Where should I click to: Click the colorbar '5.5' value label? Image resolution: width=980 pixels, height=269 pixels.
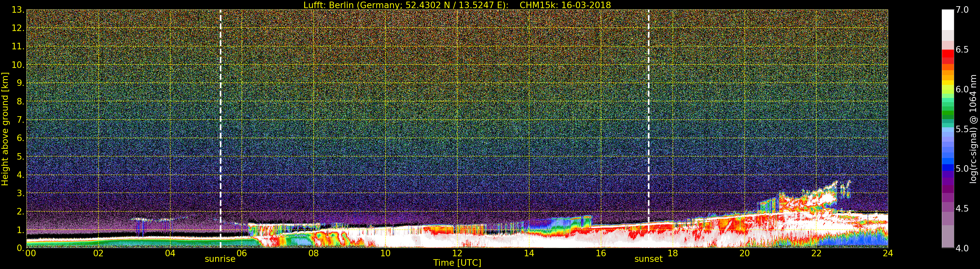click(x=962, y=129)
